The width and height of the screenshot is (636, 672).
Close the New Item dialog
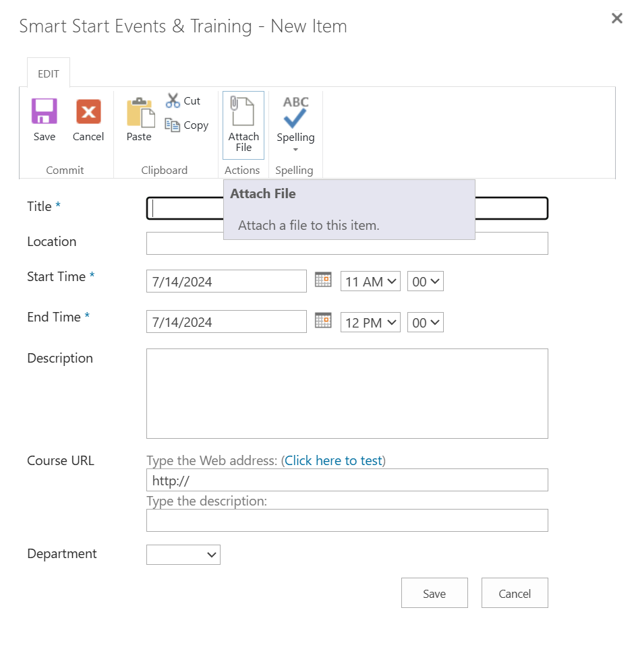coord(616,18)
